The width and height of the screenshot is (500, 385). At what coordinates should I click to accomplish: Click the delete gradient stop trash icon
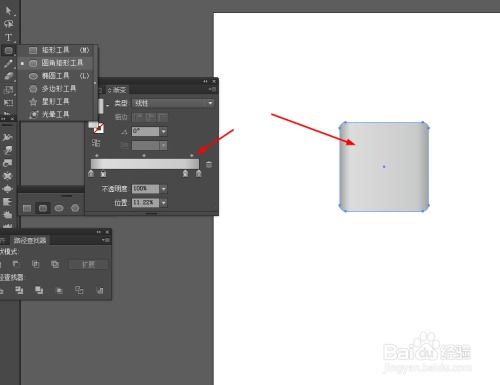click(209, 164)
